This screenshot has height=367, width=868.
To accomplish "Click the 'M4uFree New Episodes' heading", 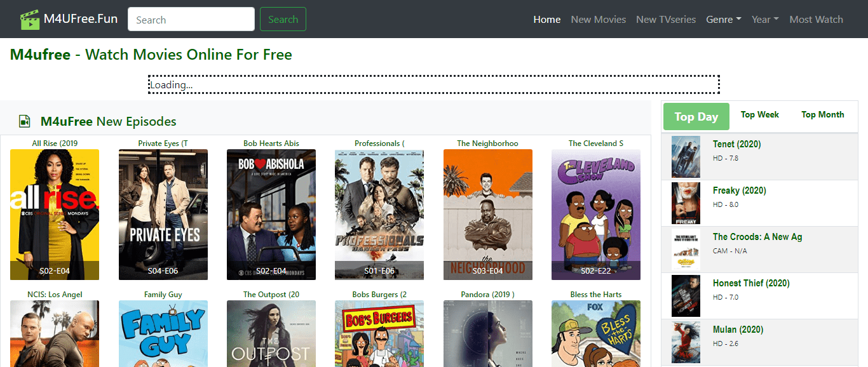I will pyautogui.click(x=109, y=121).
